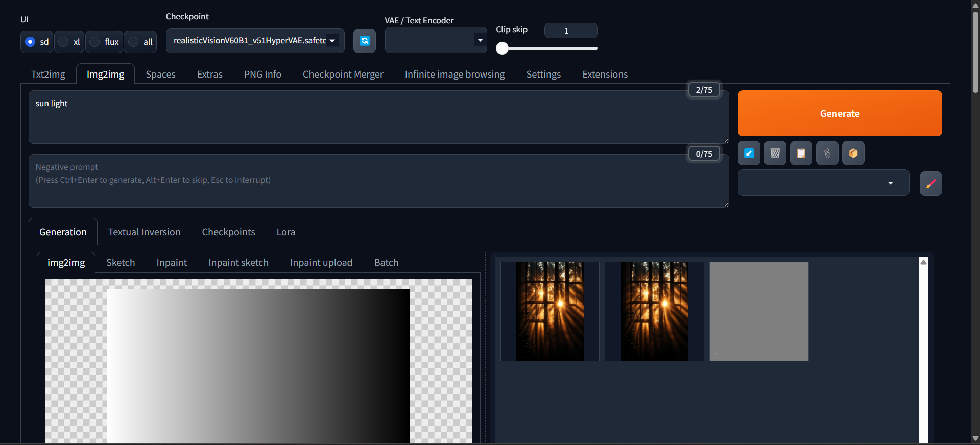This screenshot has width=980, height=445.
Task: Click the blue arrow read-parameters icon
Action: 749,153
